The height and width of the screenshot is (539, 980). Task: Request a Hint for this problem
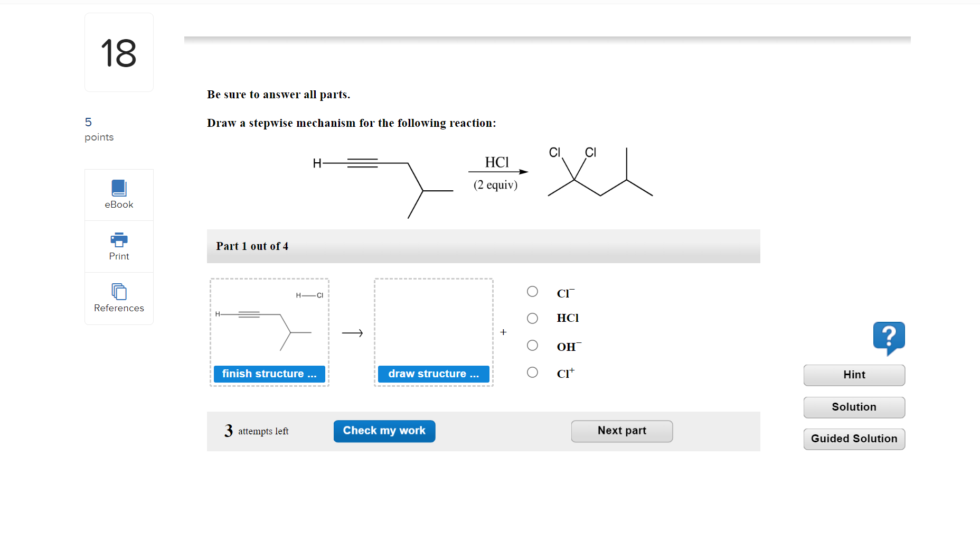click(x=854, y=375)
